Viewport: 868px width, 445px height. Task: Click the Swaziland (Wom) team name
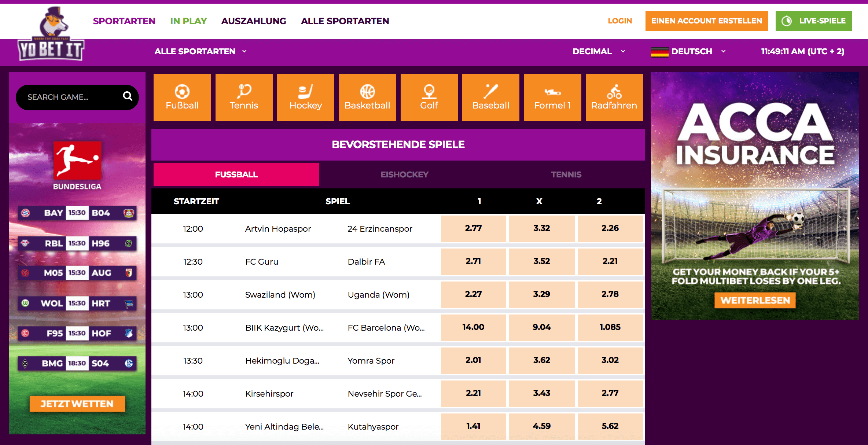(280, 295)
